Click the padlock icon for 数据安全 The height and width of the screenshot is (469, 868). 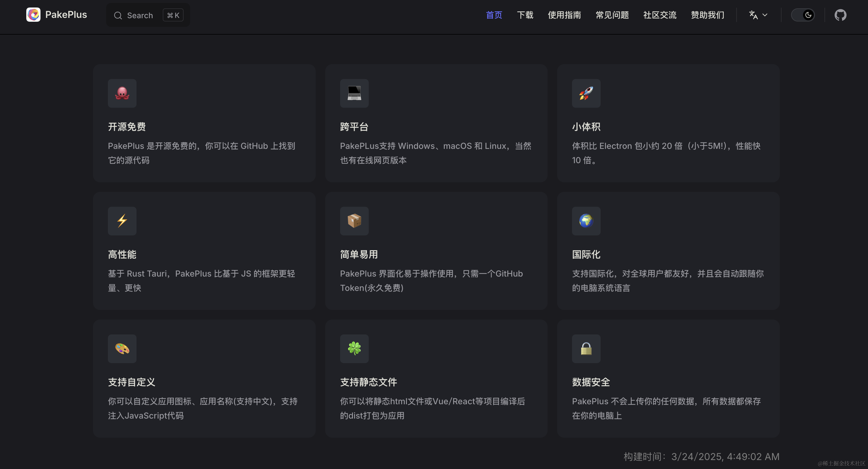click(586, 348)
